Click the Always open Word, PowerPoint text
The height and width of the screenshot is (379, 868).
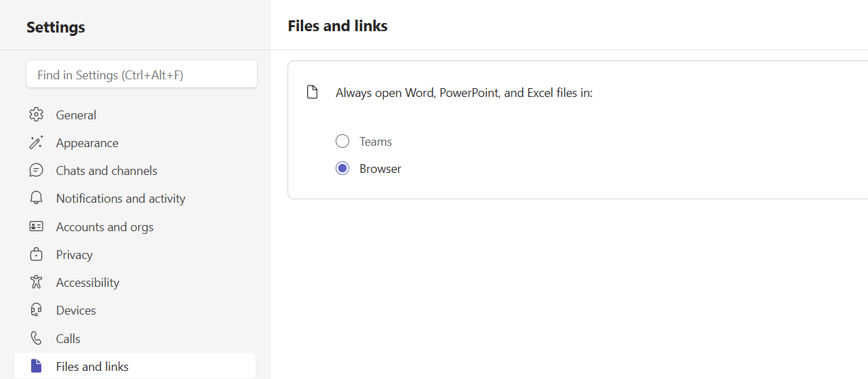[464, 92]
